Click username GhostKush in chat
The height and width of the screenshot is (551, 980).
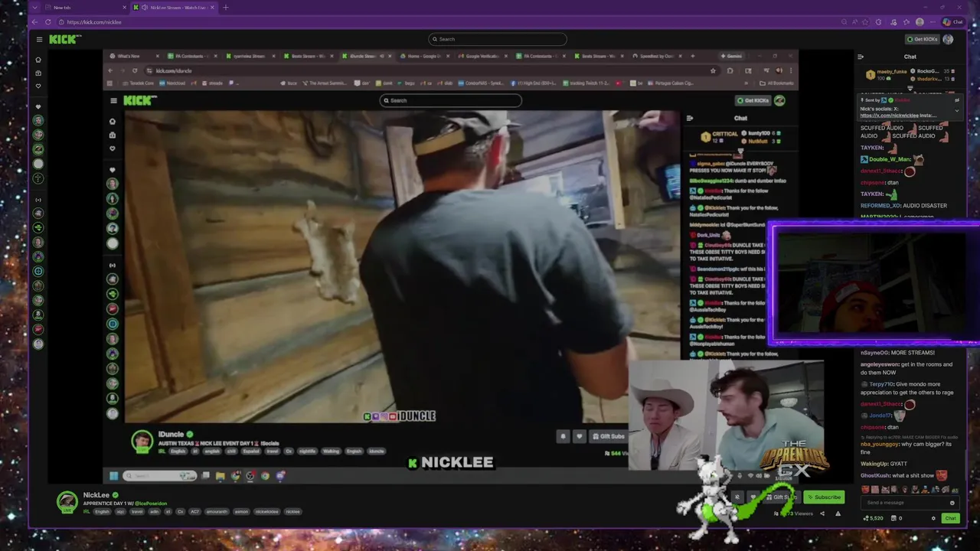(875, 475)
